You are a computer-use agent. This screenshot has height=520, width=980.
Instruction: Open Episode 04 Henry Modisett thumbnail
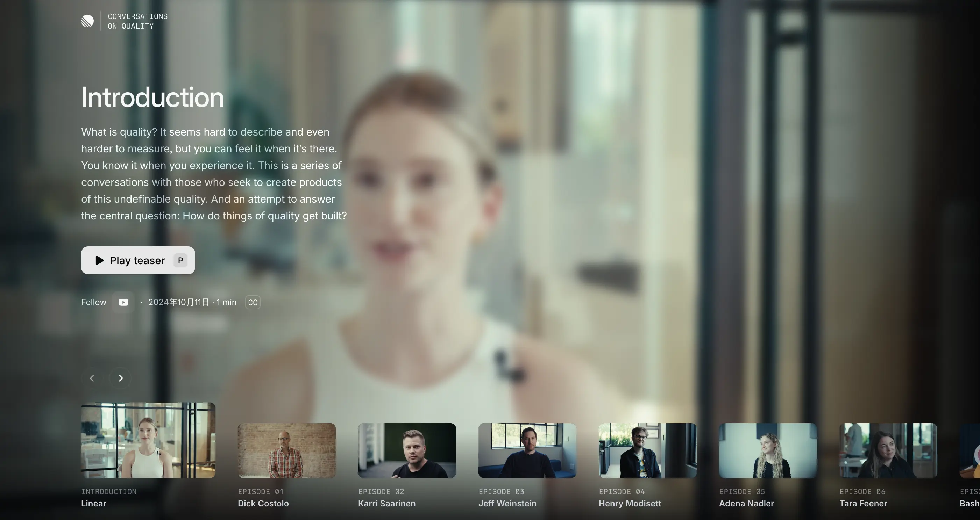[647, 450]
